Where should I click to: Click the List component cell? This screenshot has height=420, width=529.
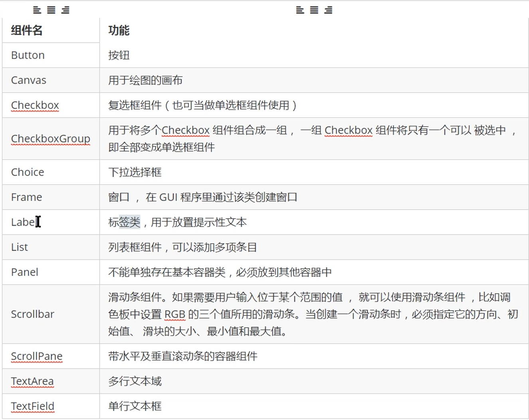pyautogui.click(x=51, y=247)
